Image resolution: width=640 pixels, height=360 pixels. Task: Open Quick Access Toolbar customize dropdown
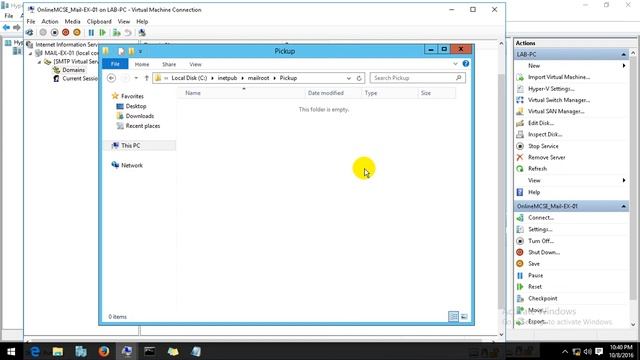140,51
